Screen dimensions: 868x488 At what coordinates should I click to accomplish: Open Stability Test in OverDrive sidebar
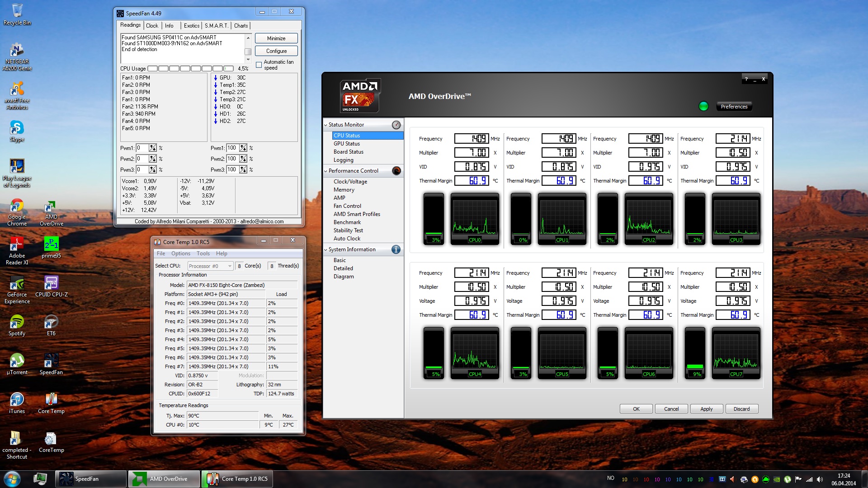348,230
